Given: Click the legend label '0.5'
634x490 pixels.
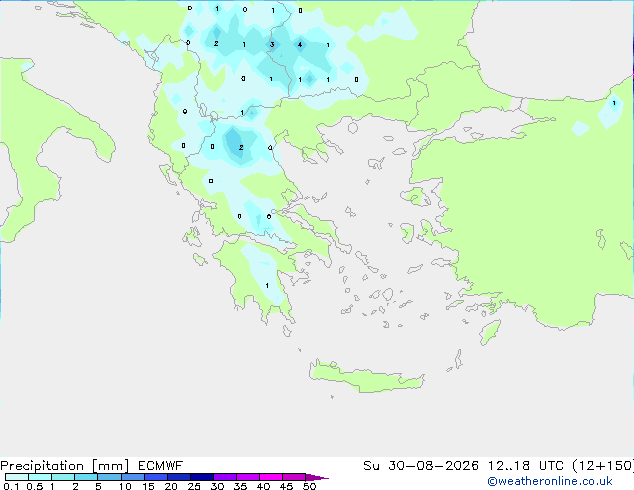Looking at the screenshot, I should (x=34, y=486).
